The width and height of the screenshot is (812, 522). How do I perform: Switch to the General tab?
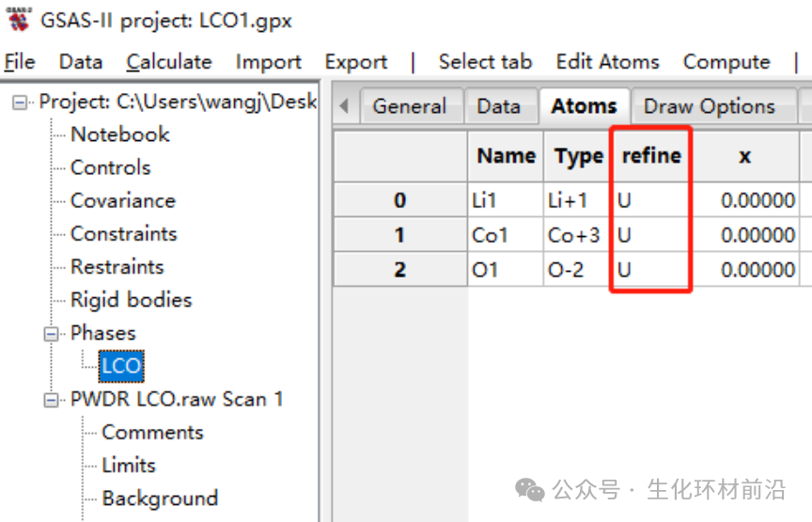pos(410,107)
